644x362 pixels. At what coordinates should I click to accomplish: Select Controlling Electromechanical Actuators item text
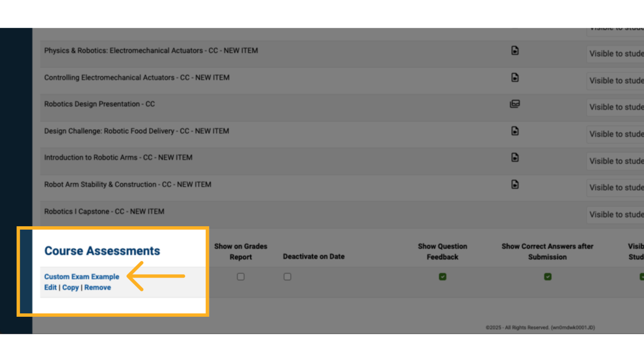click(x=137, y=77)
